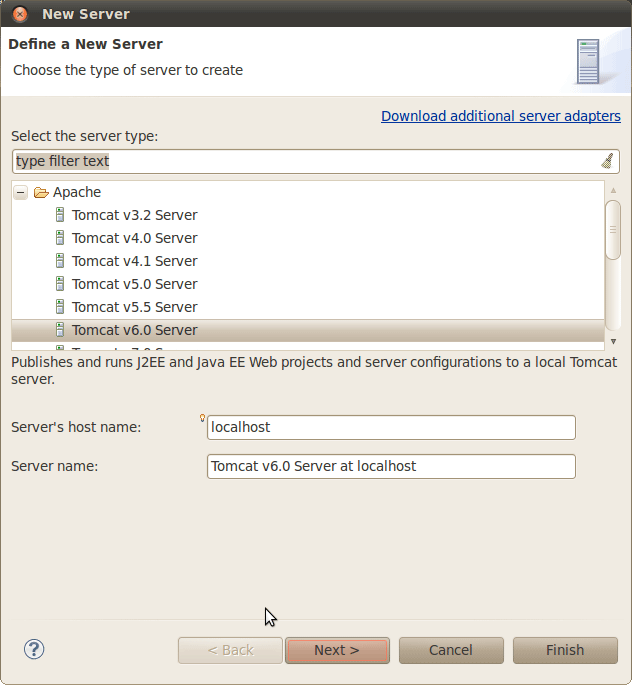
Task: Click the Tomcat v4.0 Server icon
Action: tap(60, 238)
